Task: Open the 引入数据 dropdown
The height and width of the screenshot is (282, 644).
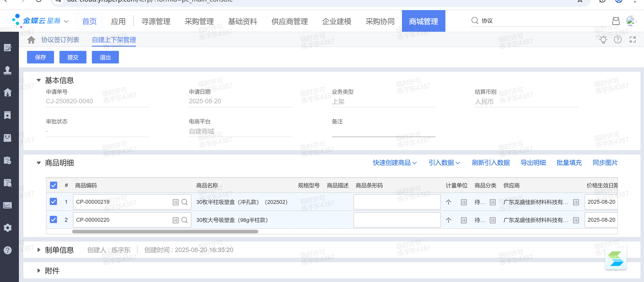Action: (444, 163)
